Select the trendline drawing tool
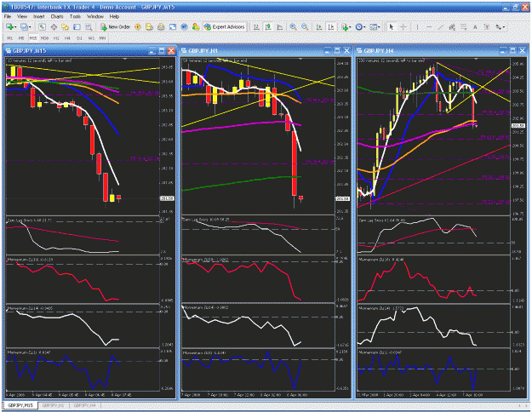Image resolution: width=532 pixels, height=412 pixels. 440,26
